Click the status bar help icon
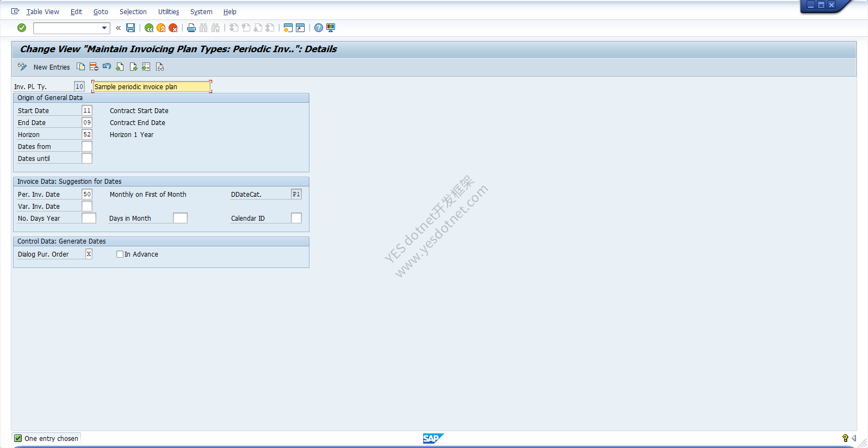The image size is (868, 448). (x=845, y=438)
